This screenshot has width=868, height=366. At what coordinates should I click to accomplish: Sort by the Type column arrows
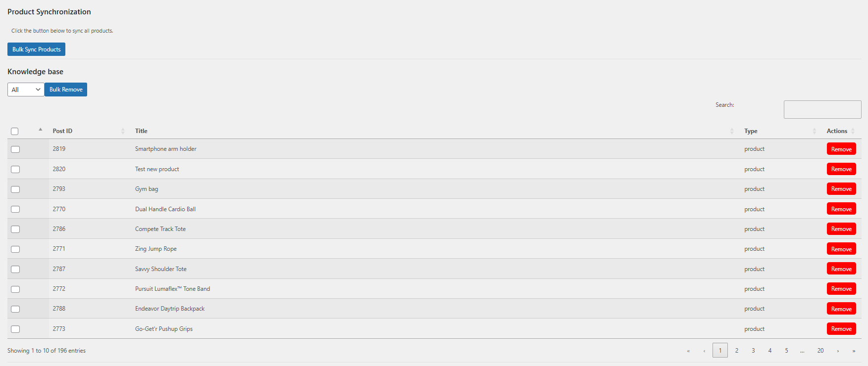point(814,131)
